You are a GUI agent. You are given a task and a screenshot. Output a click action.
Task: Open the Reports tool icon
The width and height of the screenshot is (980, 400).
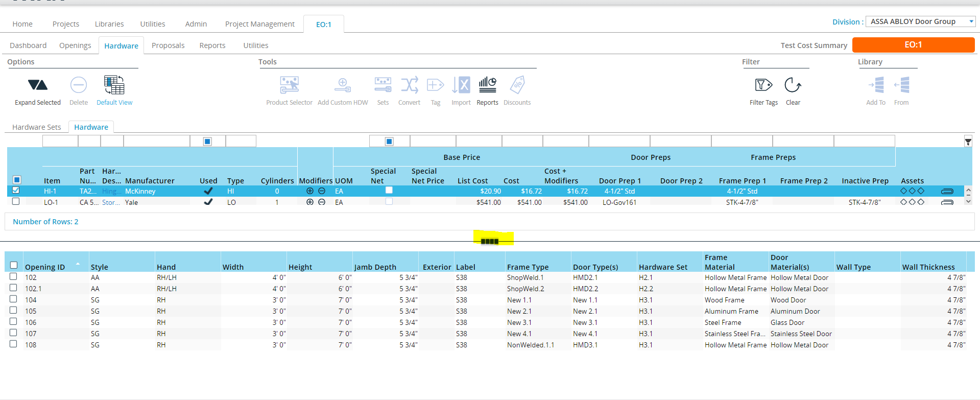(x=487, y=85)
